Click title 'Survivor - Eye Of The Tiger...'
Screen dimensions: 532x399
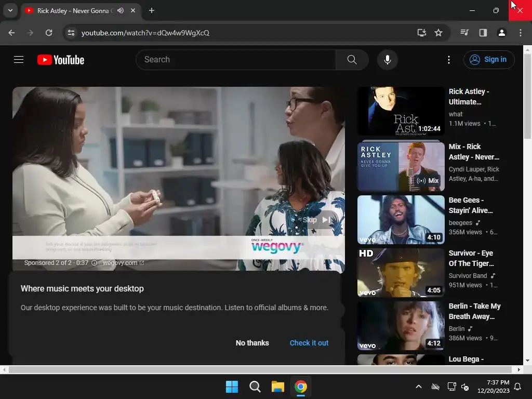pyautogui.click(x=471, y=258)
